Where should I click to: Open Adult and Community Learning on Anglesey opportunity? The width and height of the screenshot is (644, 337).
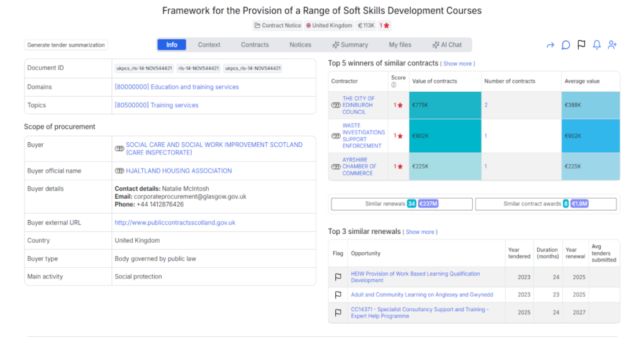[x=422, y=295]
